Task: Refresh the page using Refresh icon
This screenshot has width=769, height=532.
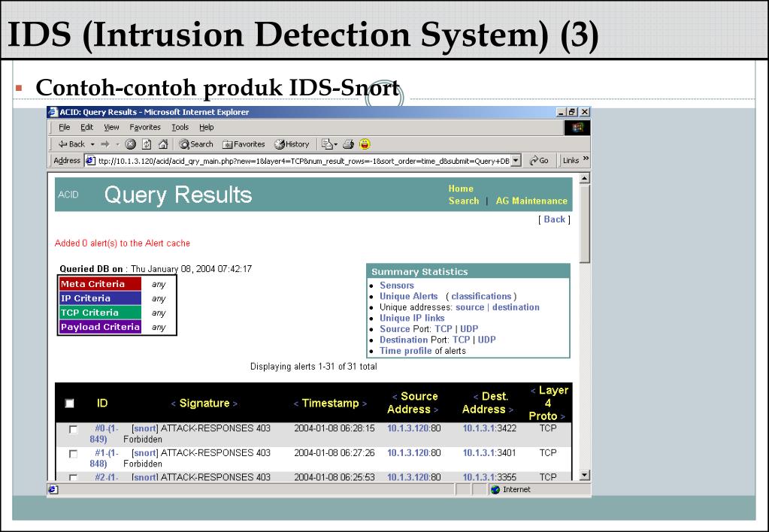Action: 147,144
